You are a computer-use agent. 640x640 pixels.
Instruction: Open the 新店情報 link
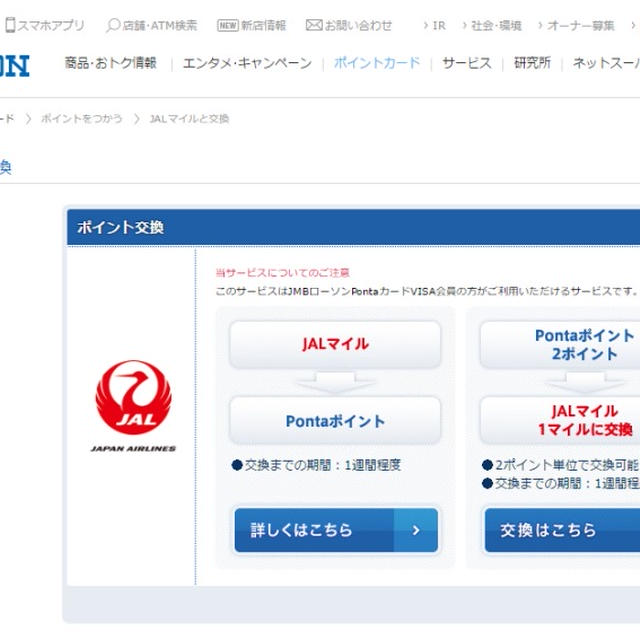coord(263,26)
